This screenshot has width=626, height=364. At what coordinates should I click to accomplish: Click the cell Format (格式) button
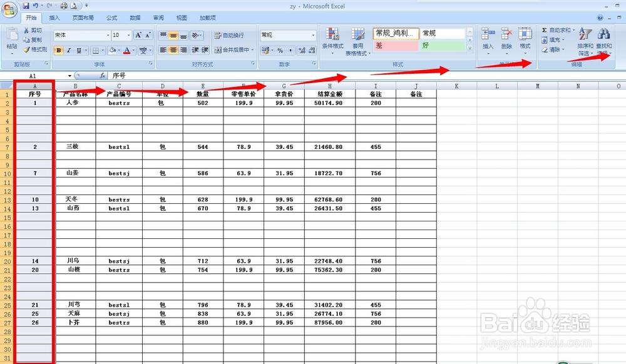click(525, 41)
